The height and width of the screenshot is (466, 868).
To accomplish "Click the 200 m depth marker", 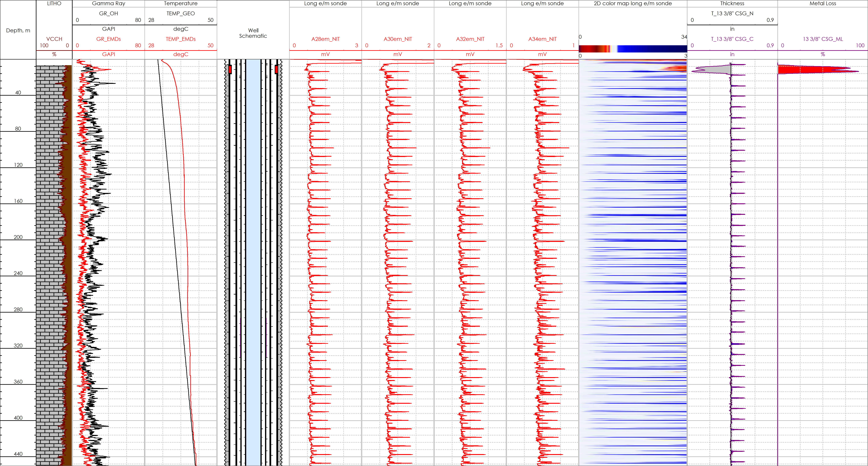I will 18,237.
